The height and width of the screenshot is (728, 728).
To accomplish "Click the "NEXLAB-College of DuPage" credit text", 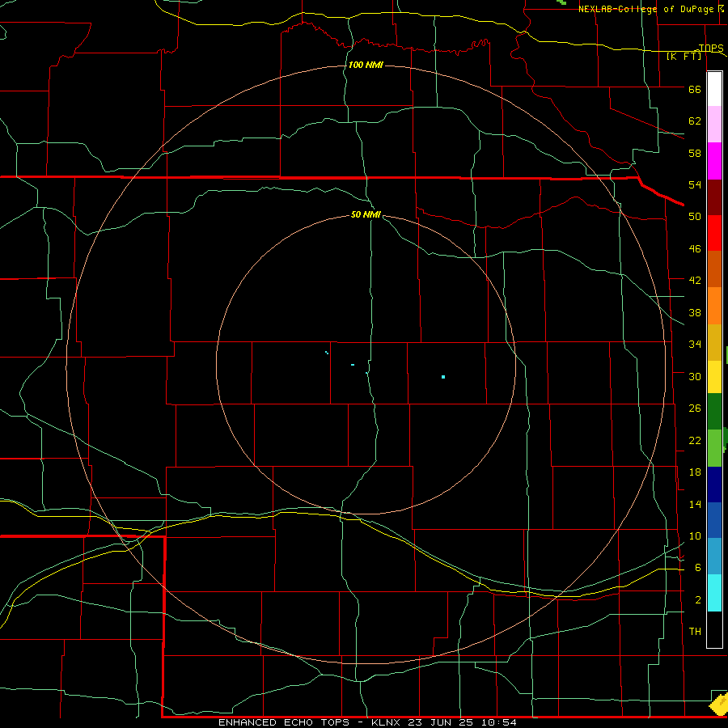I will point(645,9).
